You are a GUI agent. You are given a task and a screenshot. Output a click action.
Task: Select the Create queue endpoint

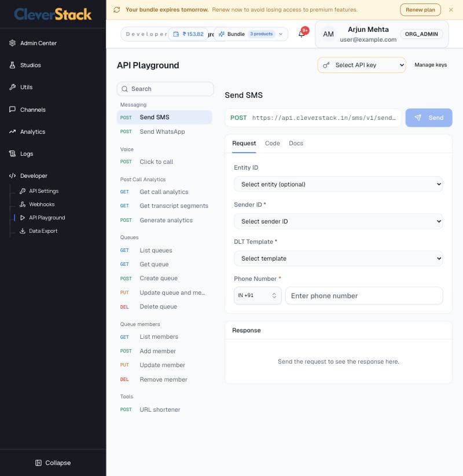coord(164,279)
